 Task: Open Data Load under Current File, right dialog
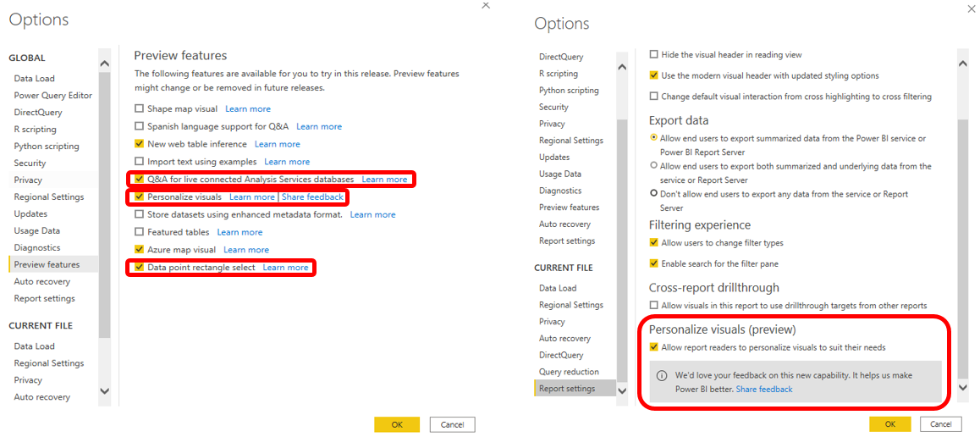coord(558,288)
